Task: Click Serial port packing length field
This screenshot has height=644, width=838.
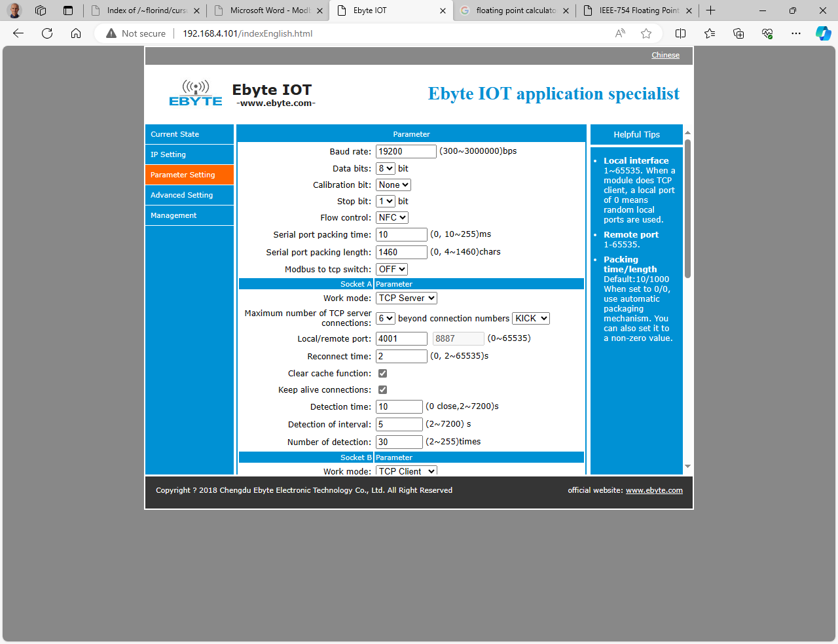Action: (401, 252)
